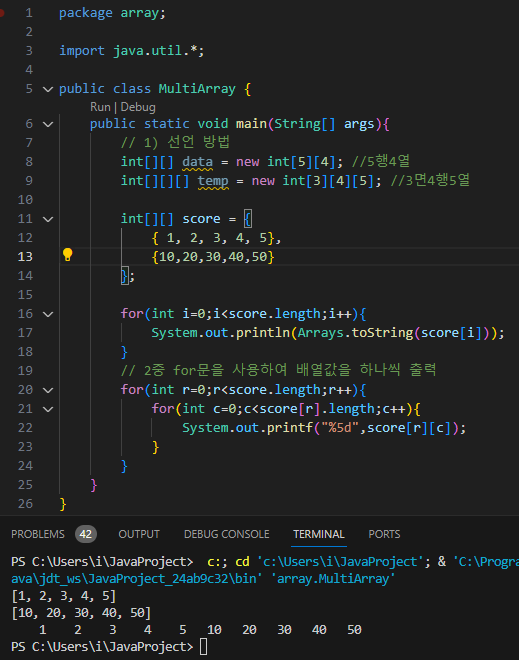Click 'String[] args' parameter on line 6

coord(324,124)
